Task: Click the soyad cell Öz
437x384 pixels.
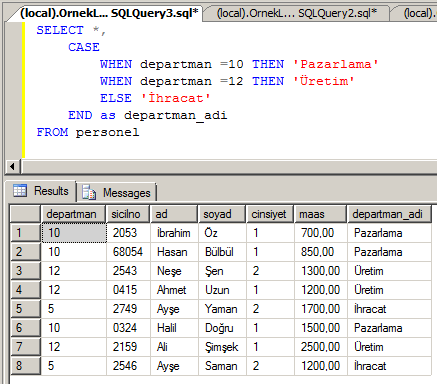Action: [222, 233]
